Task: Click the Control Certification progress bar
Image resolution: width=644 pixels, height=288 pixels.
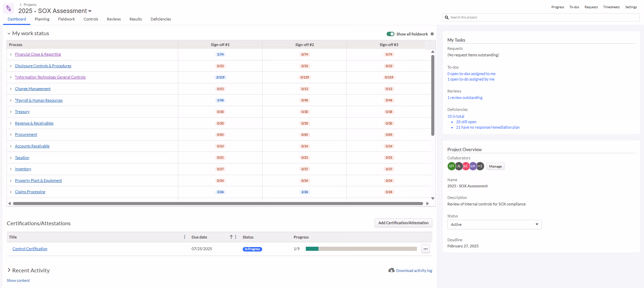Action: coord(361,249)
